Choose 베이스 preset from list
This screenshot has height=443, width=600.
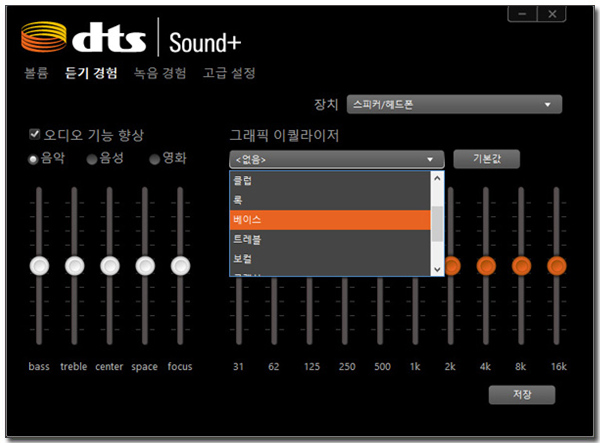[x=330, y=219]
